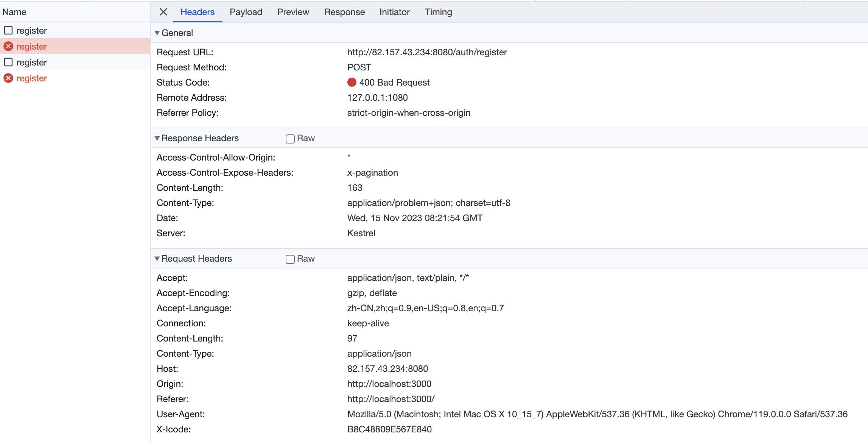Viewport: 868px width, 443px height.
Task: Open the Payload tab
Action: tap(246, 12)
